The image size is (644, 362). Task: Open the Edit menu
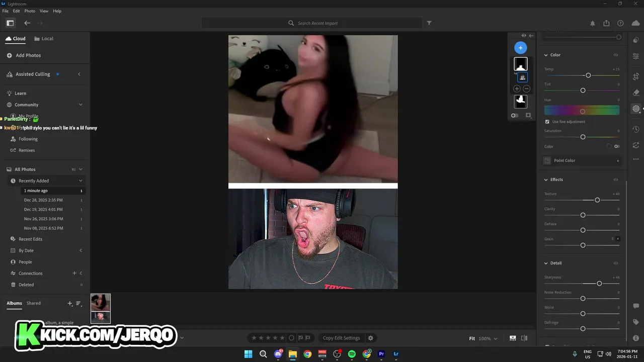pos(17,11)
